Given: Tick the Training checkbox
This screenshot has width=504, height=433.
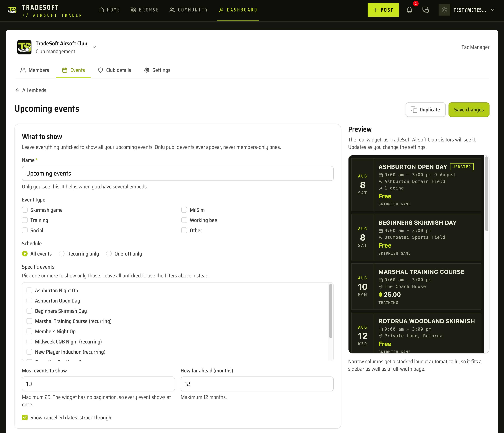Looking at the screenshot, I should [25, 220].
